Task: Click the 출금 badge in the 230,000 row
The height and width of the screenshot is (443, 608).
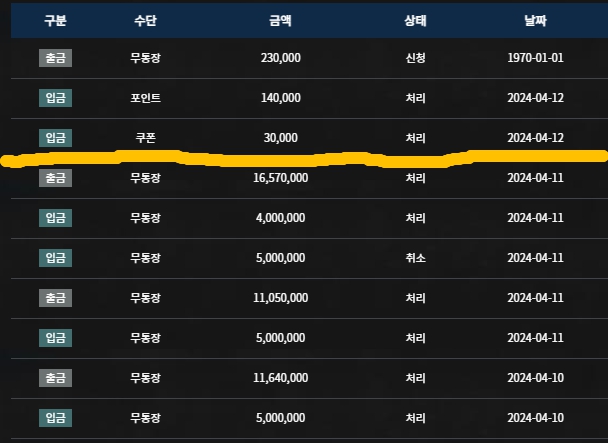Action: [x=55, y=58]
